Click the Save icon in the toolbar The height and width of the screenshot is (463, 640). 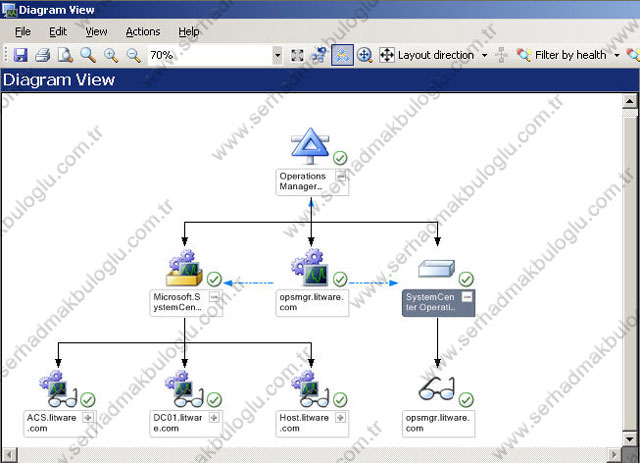tap(20, 56)
